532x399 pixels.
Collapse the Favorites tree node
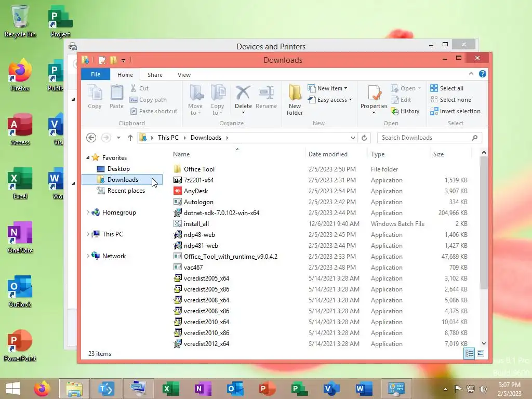coord(88,157)
